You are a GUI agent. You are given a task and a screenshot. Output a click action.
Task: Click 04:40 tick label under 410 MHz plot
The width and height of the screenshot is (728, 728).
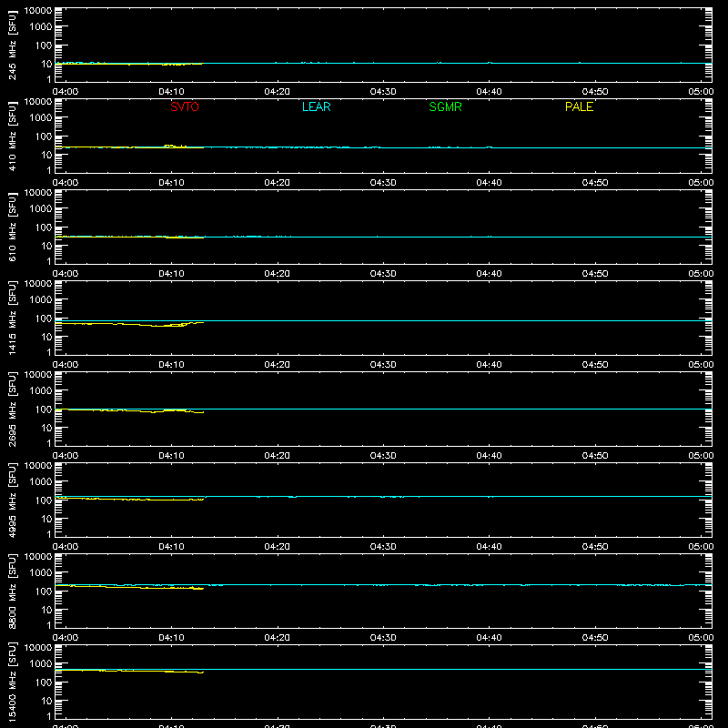point(489,183)
